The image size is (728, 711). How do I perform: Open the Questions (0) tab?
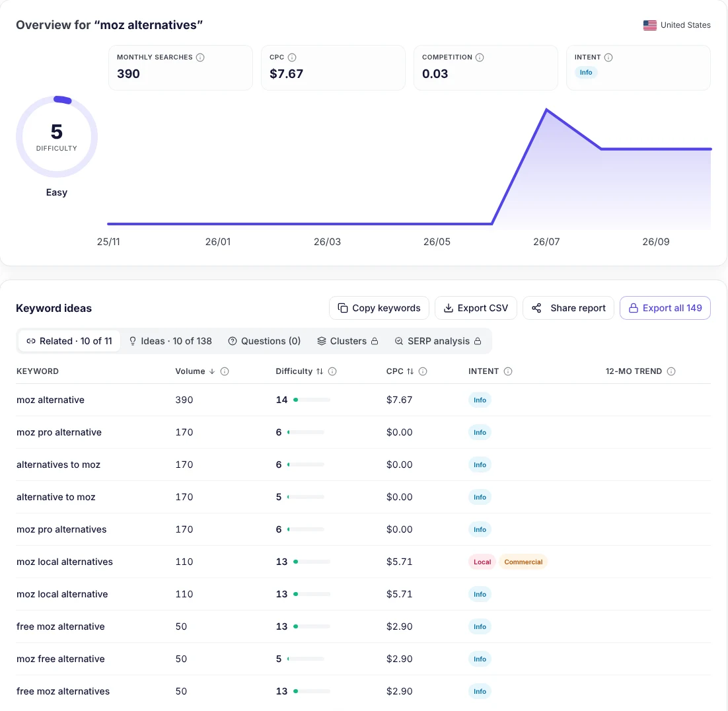pyautogui.click(x=264, y=341)
